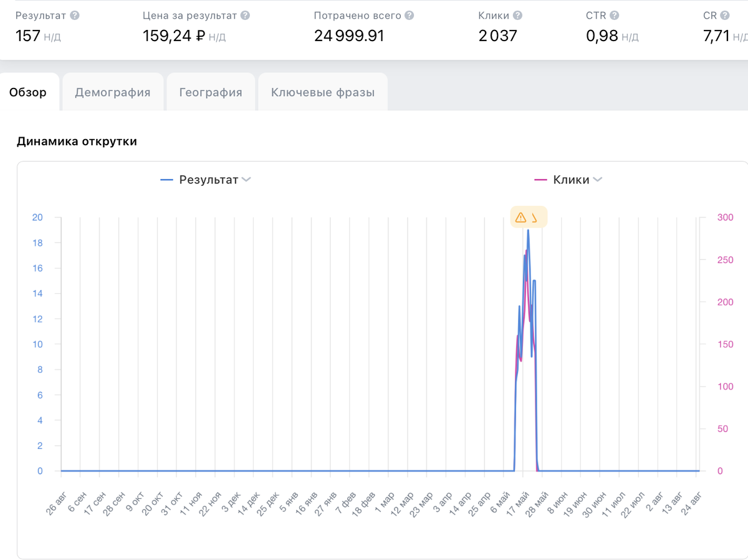This screenshot has height=560, width=748.
Task: Switch to the Демография tab
Action: click(113, 92)
